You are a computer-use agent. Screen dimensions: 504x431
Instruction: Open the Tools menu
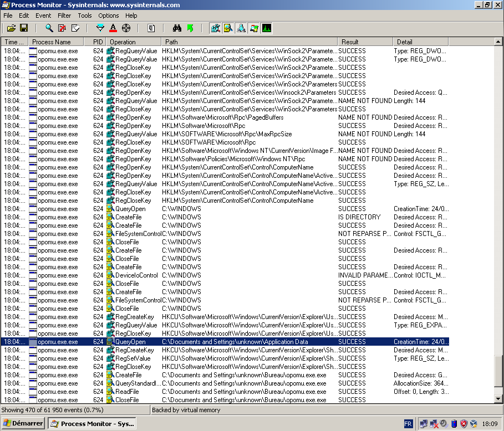84,16
